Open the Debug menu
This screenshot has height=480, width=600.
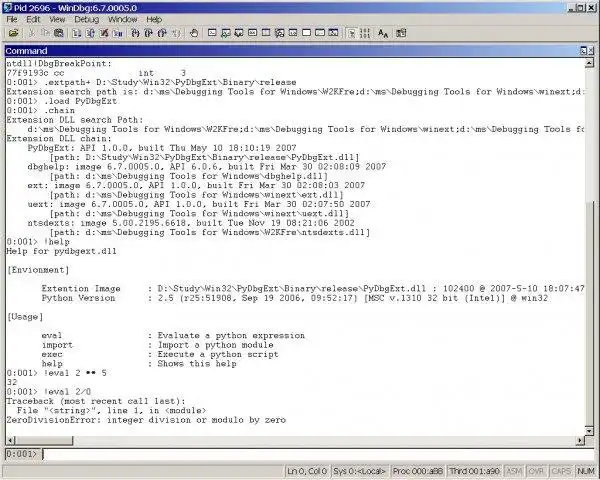86,19
